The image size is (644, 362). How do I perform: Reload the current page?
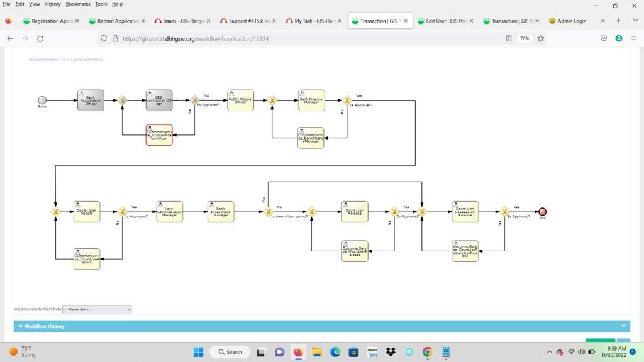tap(40, 38)
